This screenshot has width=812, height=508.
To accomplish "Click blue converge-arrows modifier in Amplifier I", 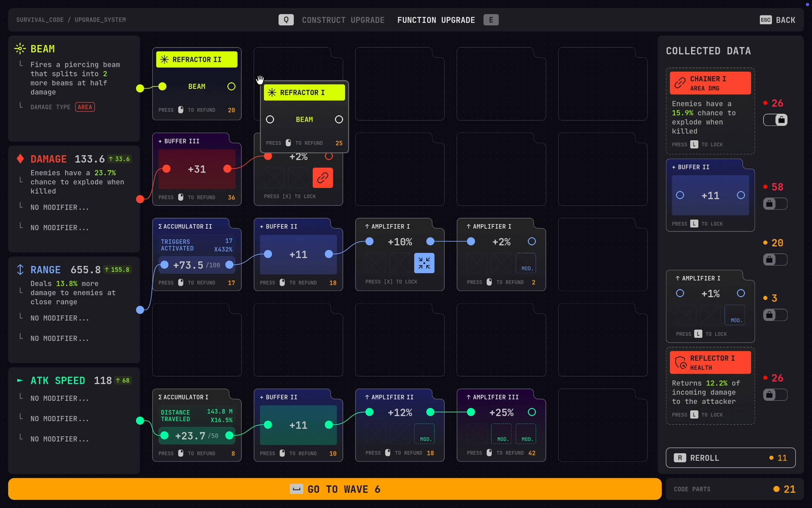I will 424,263.
